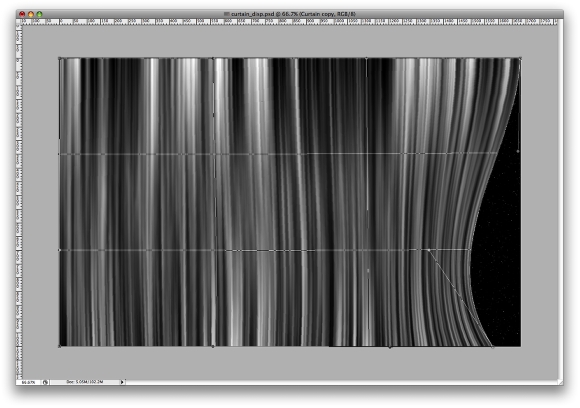Click the Doc size info in status bar

click(84, 382)
